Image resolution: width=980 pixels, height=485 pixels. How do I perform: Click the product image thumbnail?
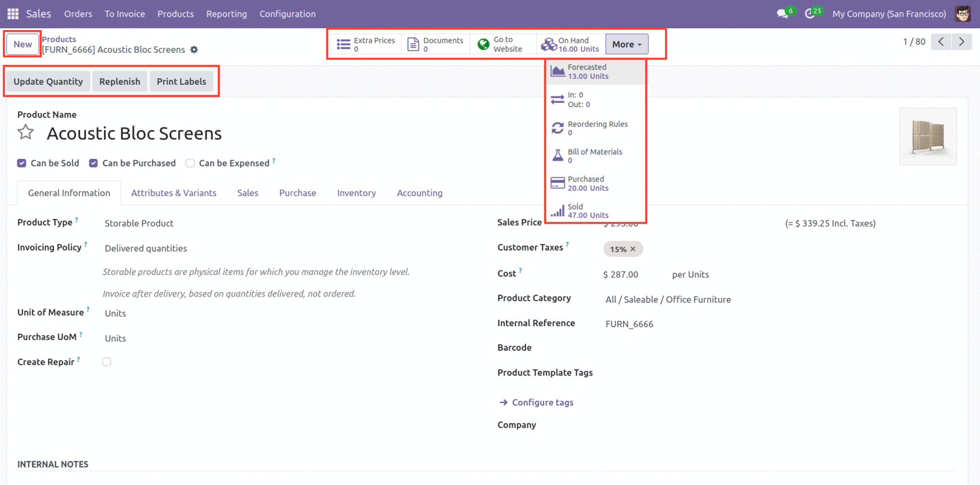coord(927,136)
